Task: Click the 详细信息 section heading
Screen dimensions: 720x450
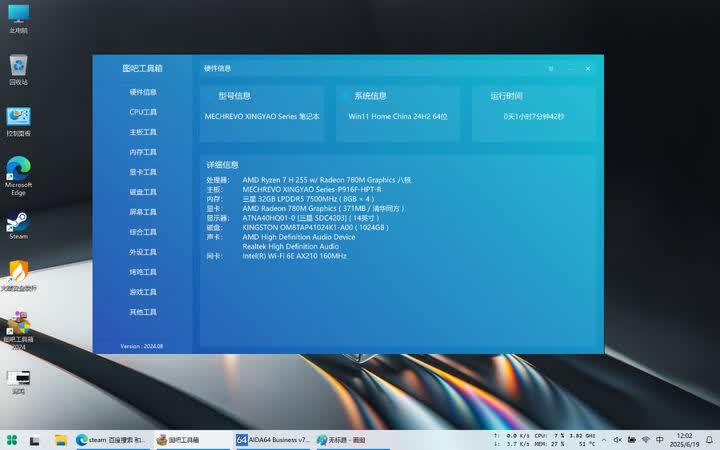Action: click(x=222, y=165)
